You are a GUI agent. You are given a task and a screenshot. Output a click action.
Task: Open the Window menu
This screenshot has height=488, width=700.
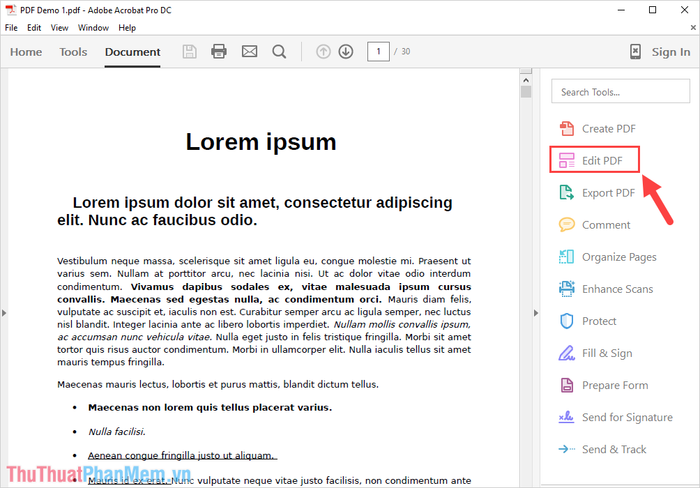93,28
